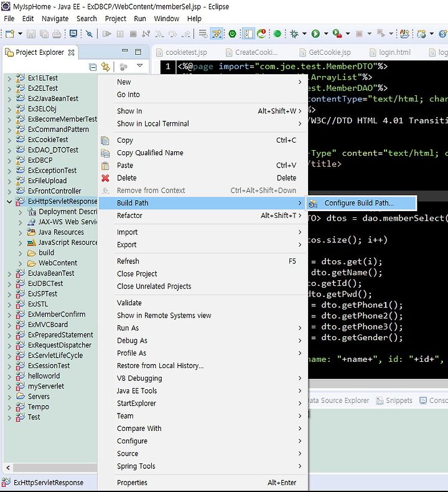Click the Print toolbar icon
448x492 pixels.
[57, 34]
